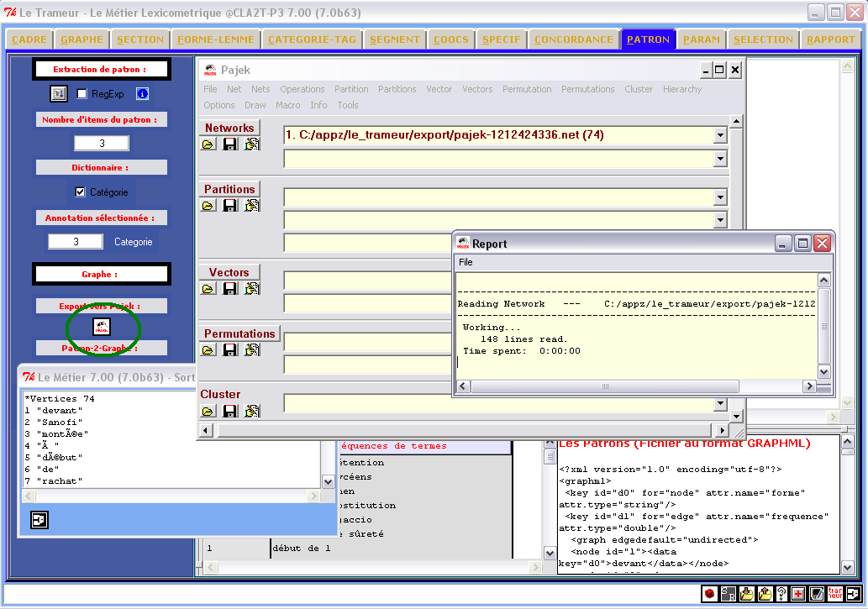Open the Hierarchy menu in Pajek
868x609 pixels.
(x=682, y=89)
